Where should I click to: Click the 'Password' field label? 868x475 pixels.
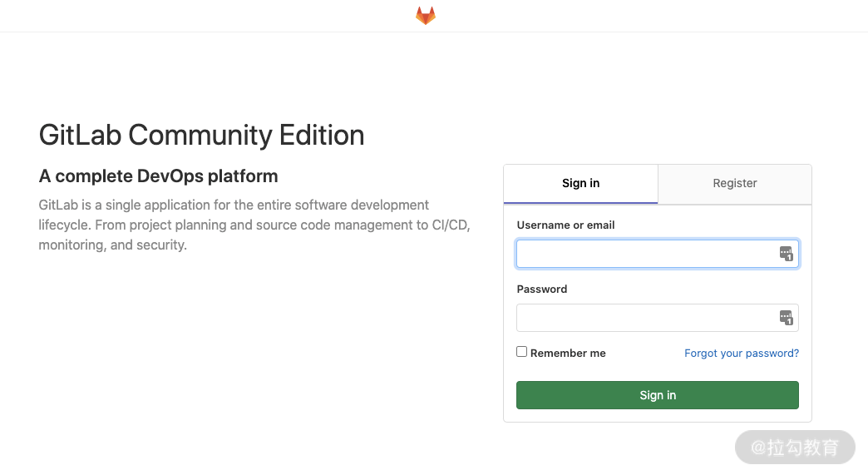click(x=541, y=289)
